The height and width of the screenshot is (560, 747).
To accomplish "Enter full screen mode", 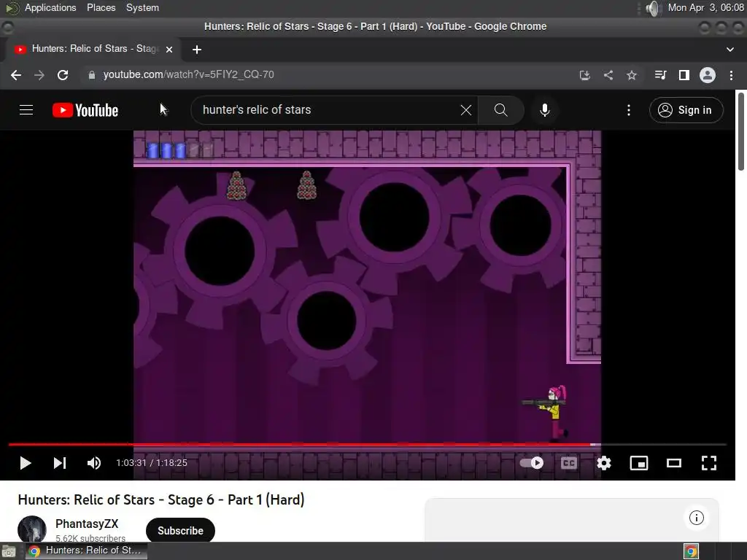I will pos(709,463).
